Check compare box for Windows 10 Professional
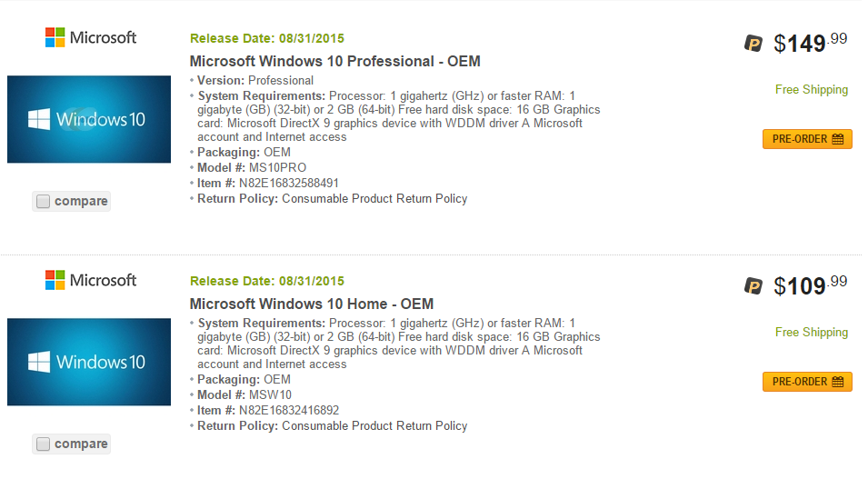 point(44,201)
